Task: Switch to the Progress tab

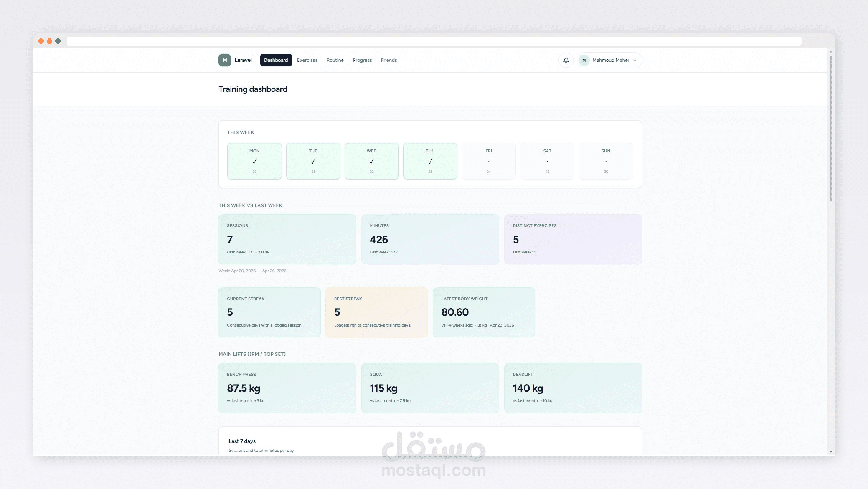Action: pos(362,60)
